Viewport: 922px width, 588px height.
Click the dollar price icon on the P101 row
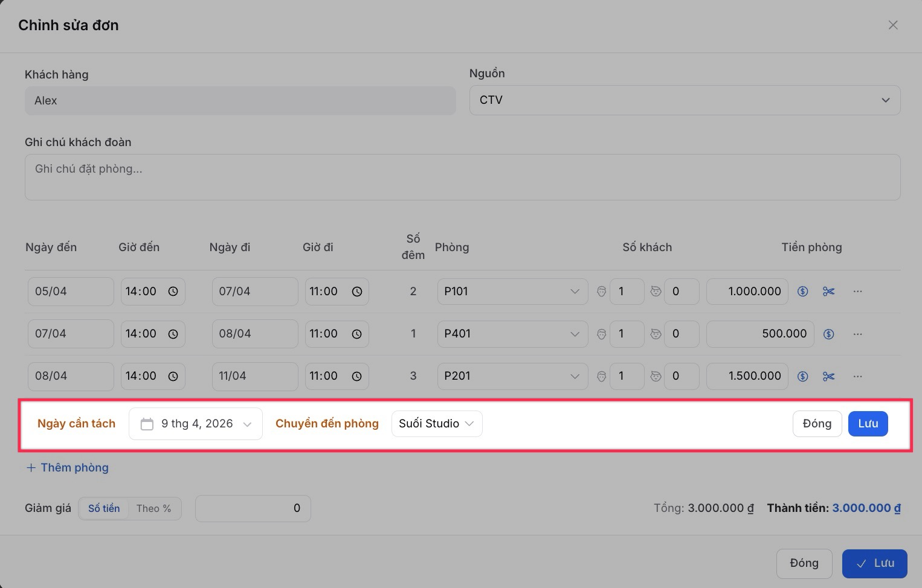click(x=802, y=292)
